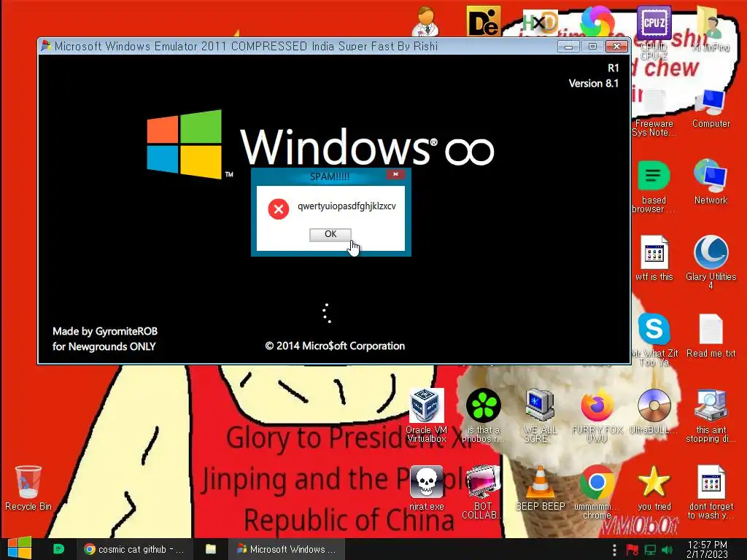Viewport: 747px width, 560px height.
Task: Select the 'wtf is this' file icon
Action: coord(654,258)
